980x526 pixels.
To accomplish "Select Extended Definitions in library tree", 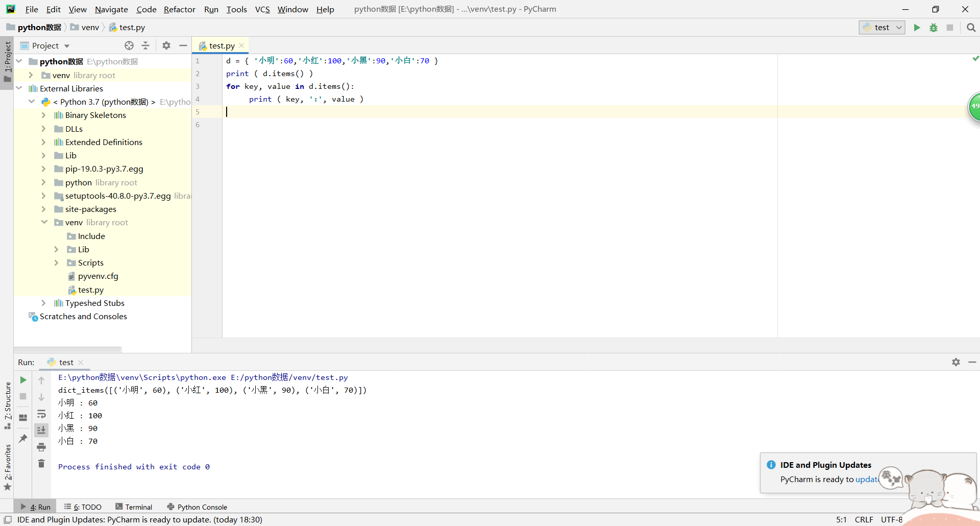I will point(104,142).
